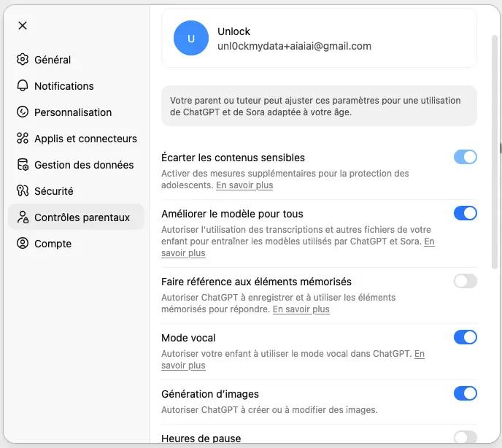Viewport: 502px width, 448px height.
Task: Turn off Mode vocal switch
Action: (465, 337)
